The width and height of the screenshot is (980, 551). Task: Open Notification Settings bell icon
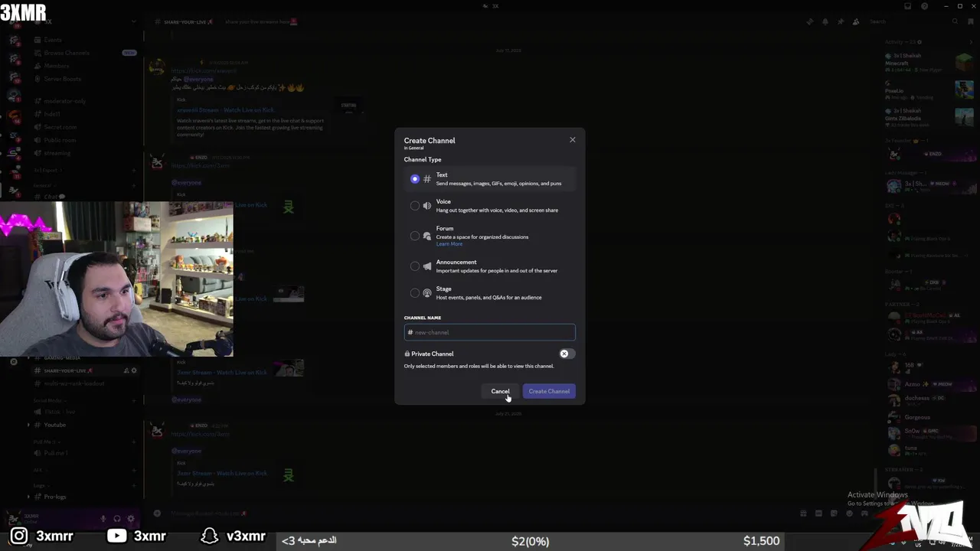tap(825, 21)
